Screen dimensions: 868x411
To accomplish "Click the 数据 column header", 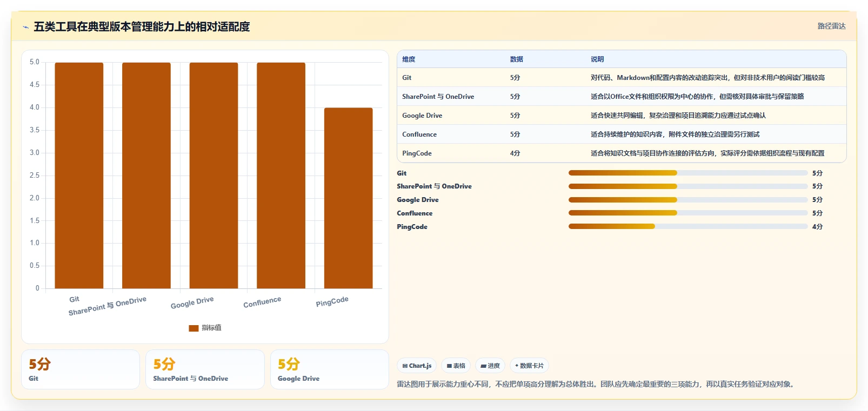I will pos(517,59).
